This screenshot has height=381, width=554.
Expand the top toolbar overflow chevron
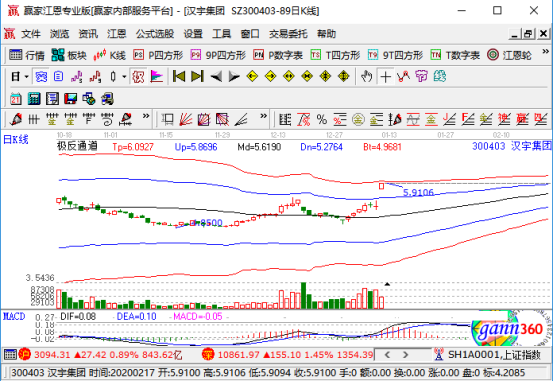(x=546, y=52)
